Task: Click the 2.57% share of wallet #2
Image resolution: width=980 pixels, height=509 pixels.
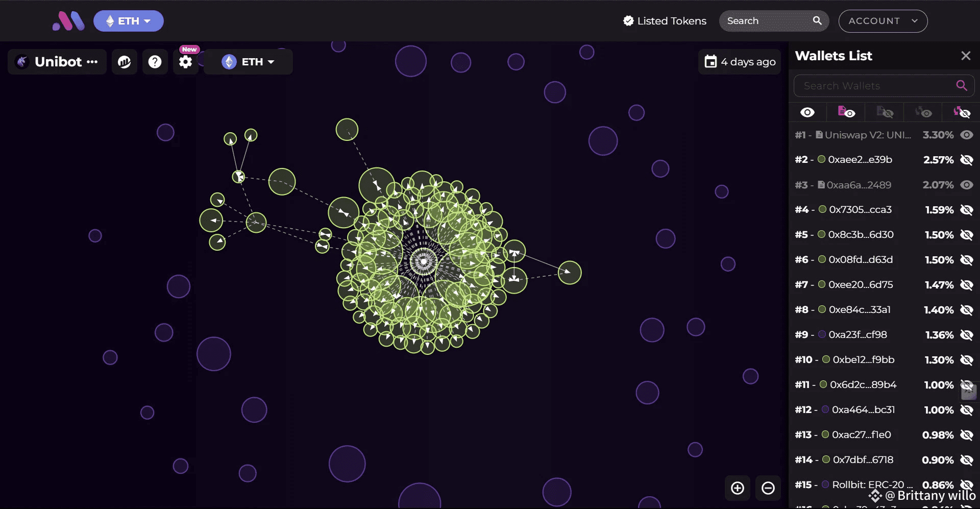Action: tap(938, 160)
